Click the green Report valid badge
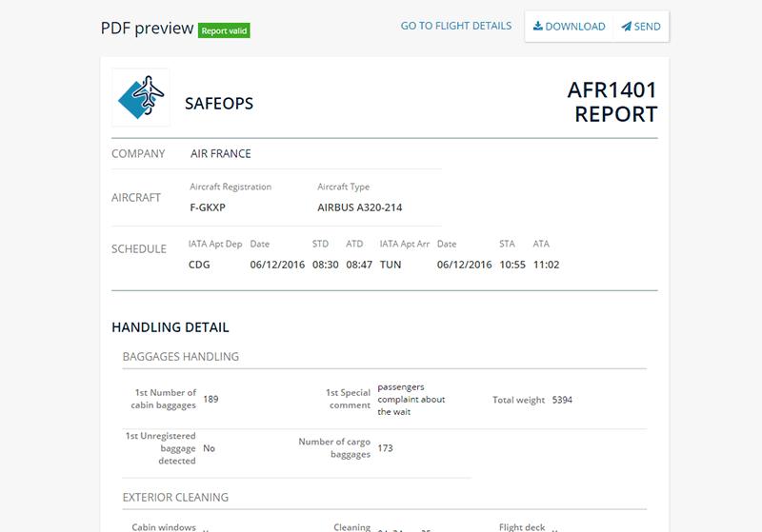762x532 pixels. (224, 30)
